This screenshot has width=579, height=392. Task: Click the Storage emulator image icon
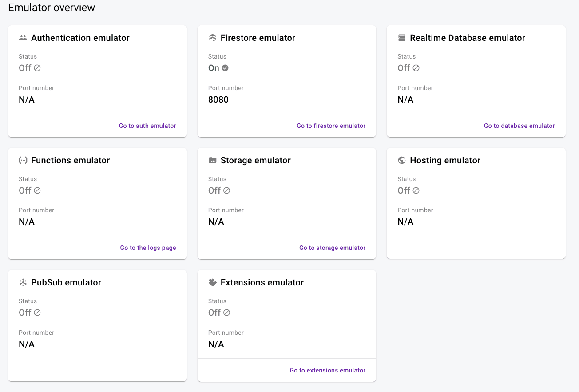213,161
